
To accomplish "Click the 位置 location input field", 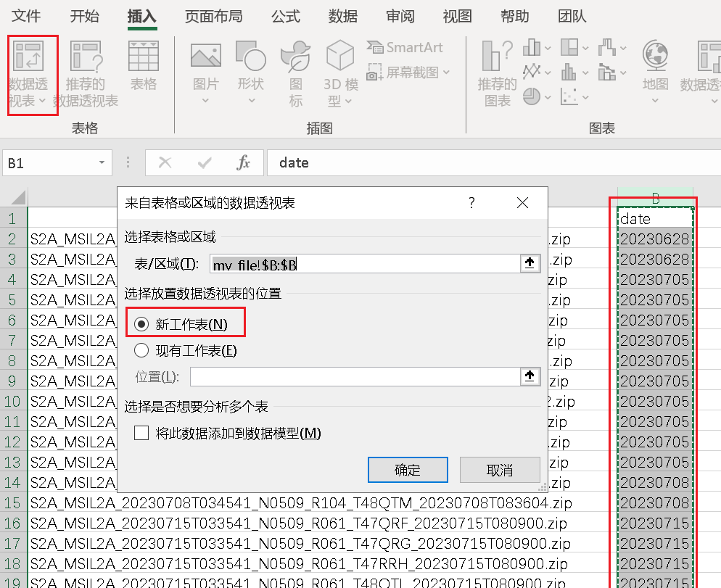I will 355,376.
